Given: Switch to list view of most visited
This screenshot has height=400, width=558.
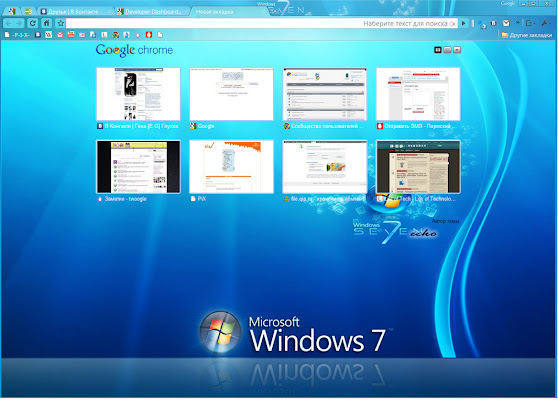Looking at the screenshot, I should tap(447, 50).
